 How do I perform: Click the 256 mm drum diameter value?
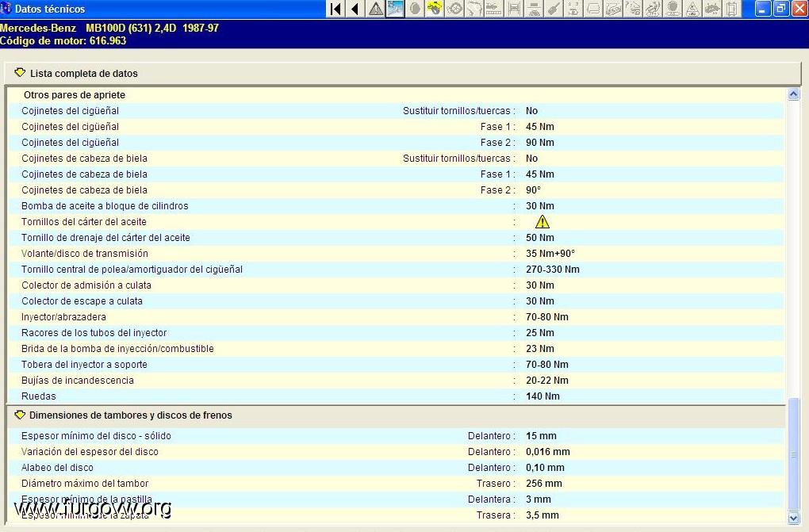tap(544, 484)
